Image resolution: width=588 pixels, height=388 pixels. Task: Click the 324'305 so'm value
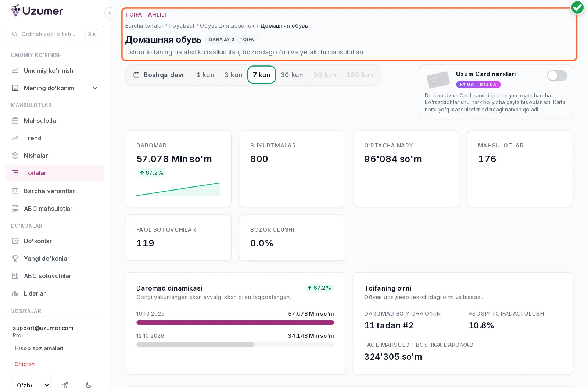tap(393, 357)
